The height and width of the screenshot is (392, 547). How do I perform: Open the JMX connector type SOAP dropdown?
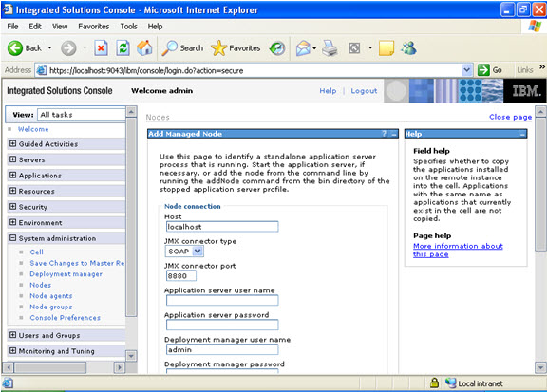[x=184, y=252]
